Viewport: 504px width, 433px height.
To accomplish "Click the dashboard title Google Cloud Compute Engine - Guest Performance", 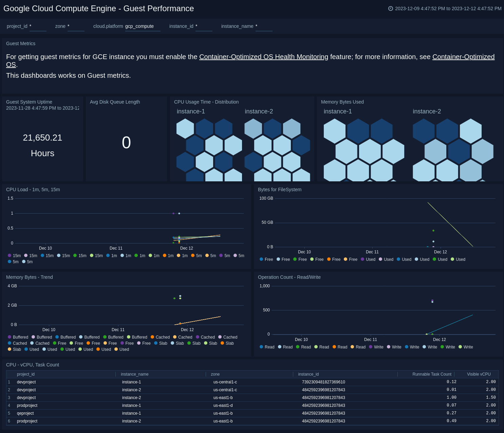I will (99, 8).
